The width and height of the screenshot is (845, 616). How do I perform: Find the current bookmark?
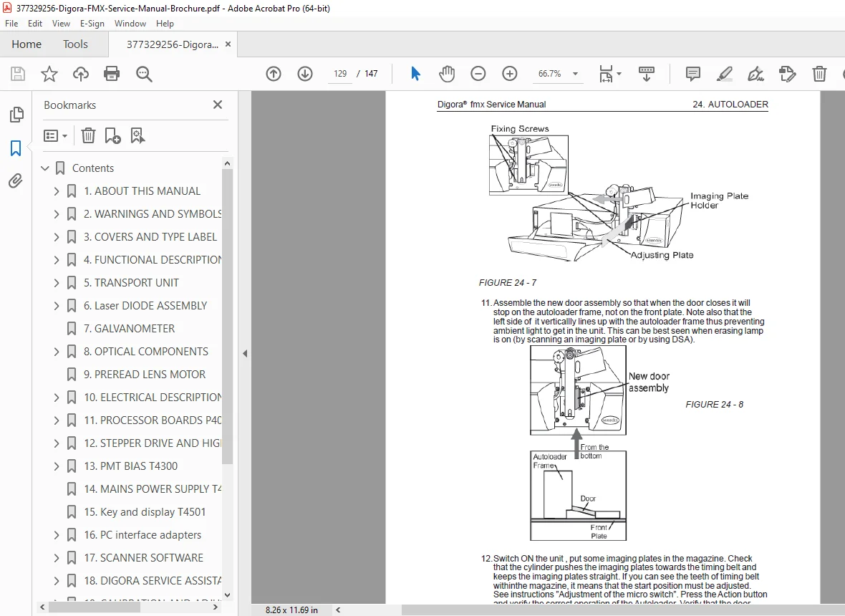pos(137,136)
